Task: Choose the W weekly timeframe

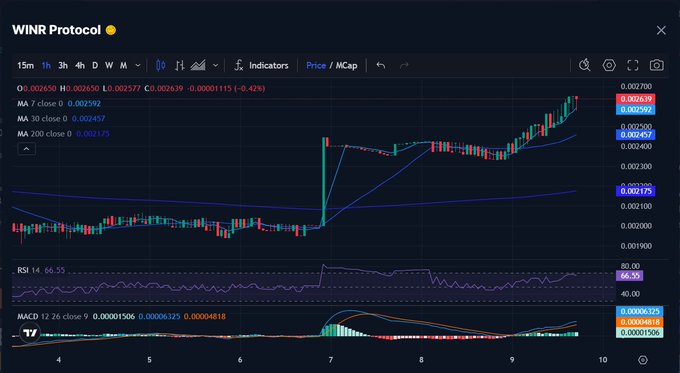Action: 109,65
